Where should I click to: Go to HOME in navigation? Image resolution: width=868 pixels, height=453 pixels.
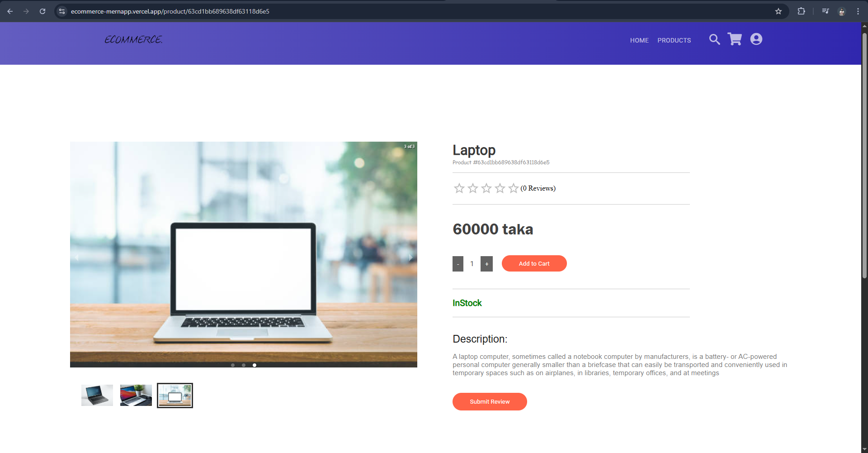(639, 40)
